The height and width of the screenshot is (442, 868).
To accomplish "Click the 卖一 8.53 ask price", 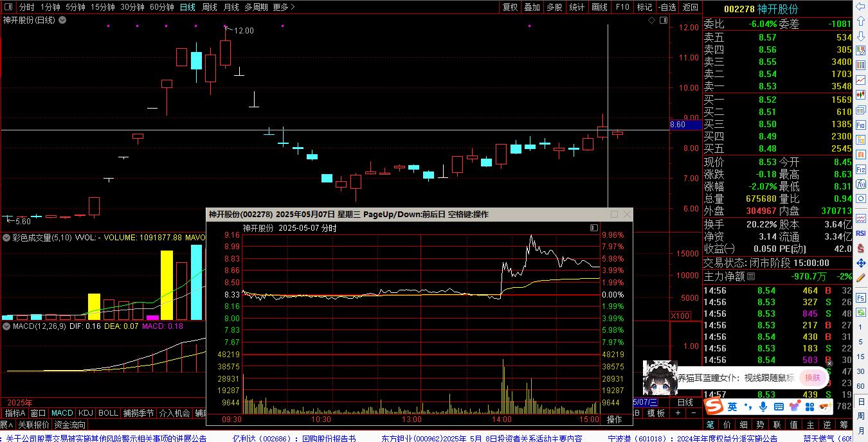I will pos(767,86).
